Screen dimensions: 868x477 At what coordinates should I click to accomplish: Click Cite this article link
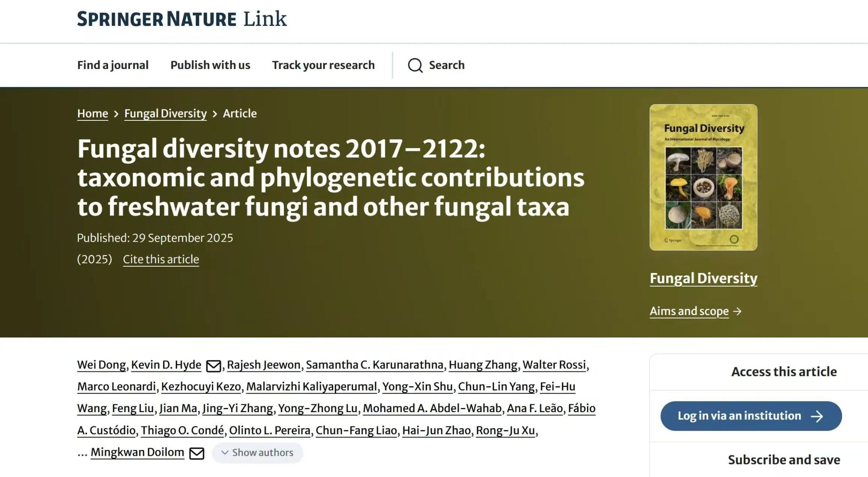point(161,259)
